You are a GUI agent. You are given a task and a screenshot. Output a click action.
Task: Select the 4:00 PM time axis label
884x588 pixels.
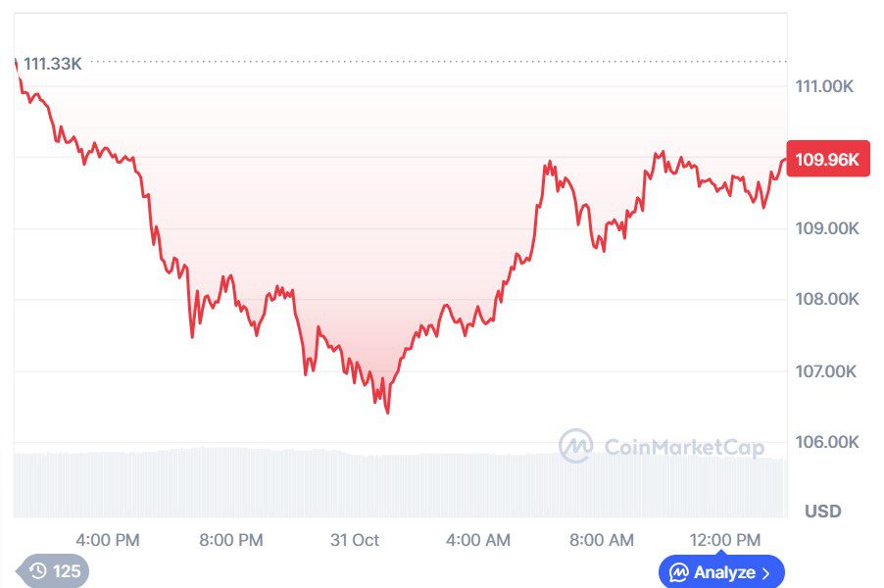(x=108, y=540)
